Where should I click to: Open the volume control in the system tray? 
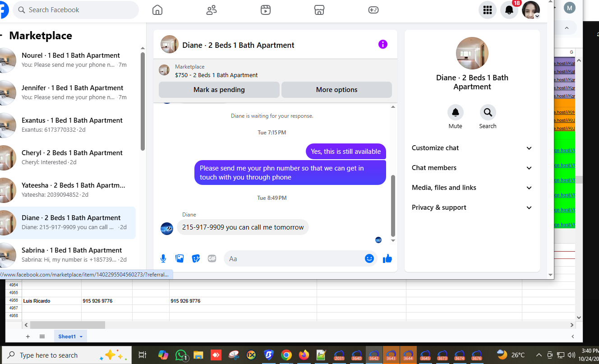(x=571, y=355)
